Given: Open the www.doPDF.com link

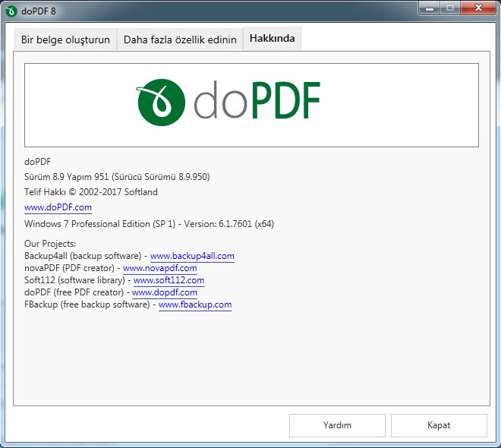Looking at the screenshot, I should 58,207.
